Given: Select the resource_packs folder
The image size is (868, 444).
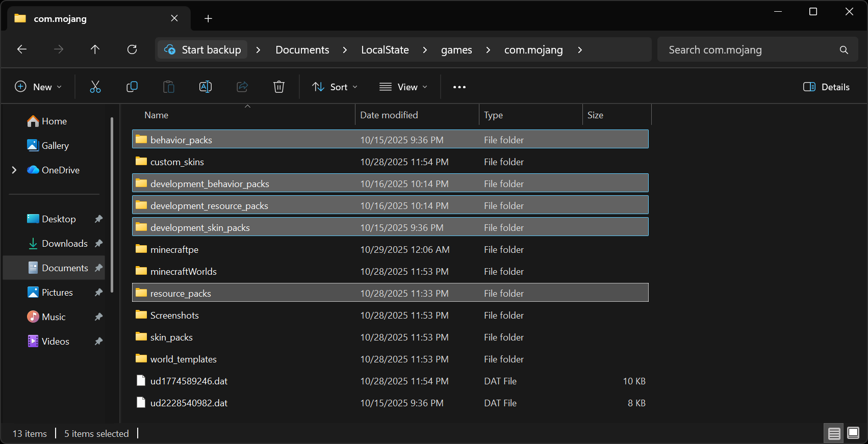Looking at the screenshot, I should tap(390, 293).
